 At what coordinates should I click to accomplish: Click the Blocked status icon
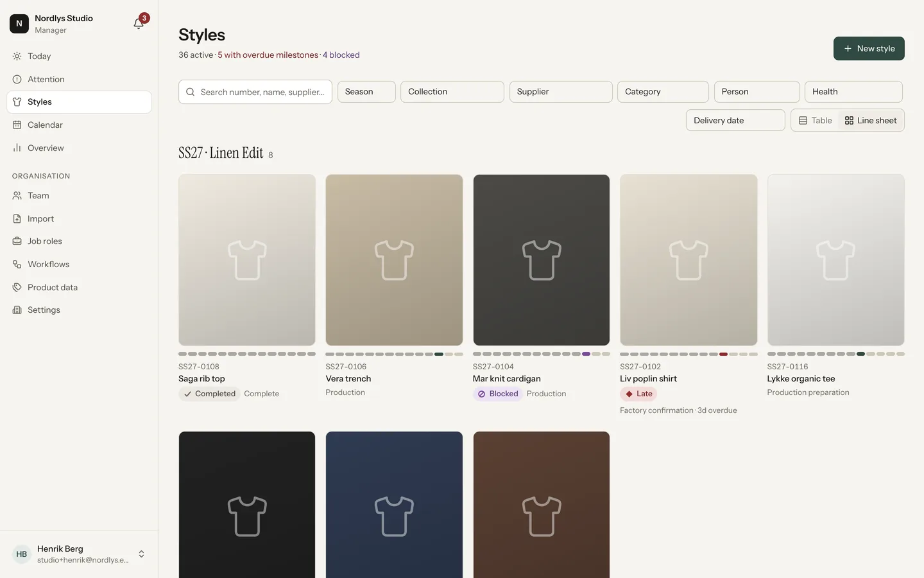click(x=482, y=394)
